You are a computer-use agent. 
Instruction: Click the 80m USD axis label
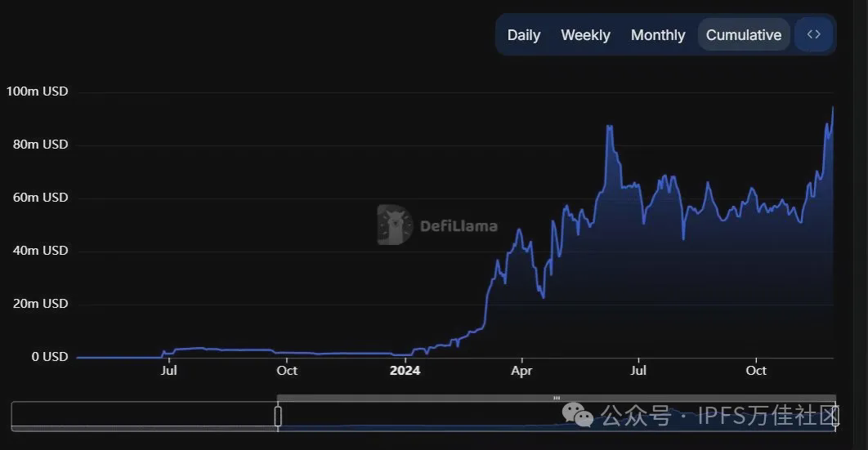[x=40, y=145]
